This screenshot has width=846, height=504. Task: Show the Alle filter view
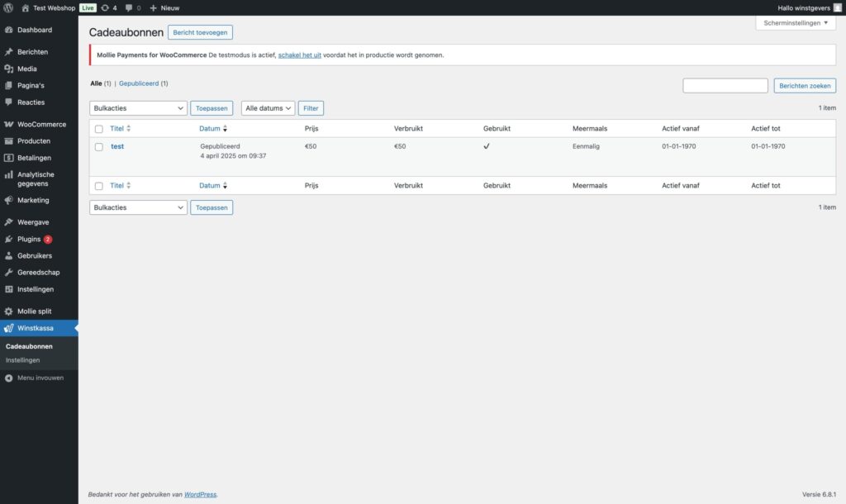96,83
